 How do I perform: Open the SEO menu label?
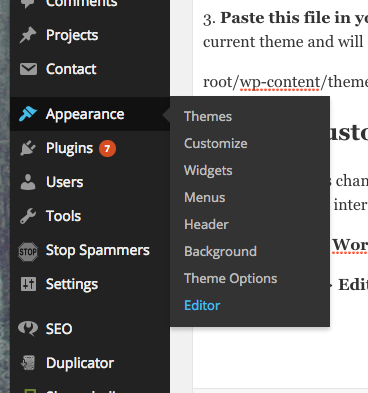coord(59,329)
